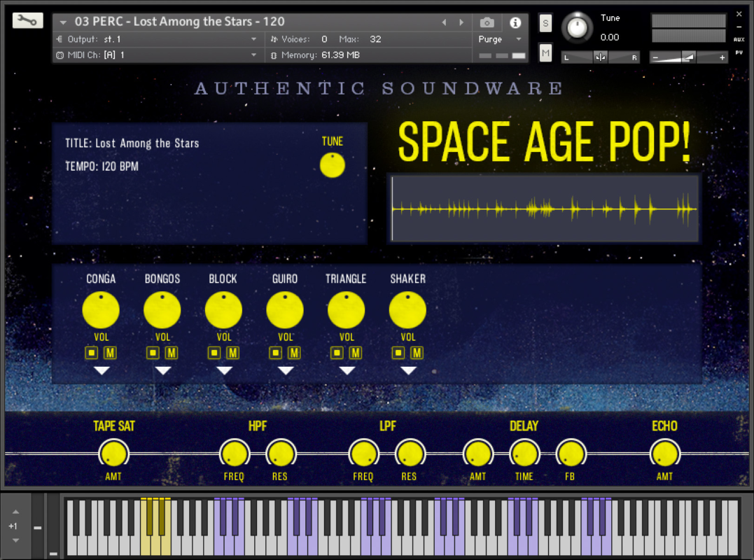Click the ECHO amount knob
Screen dimensions: 754x560
click(x=664, y=454)
